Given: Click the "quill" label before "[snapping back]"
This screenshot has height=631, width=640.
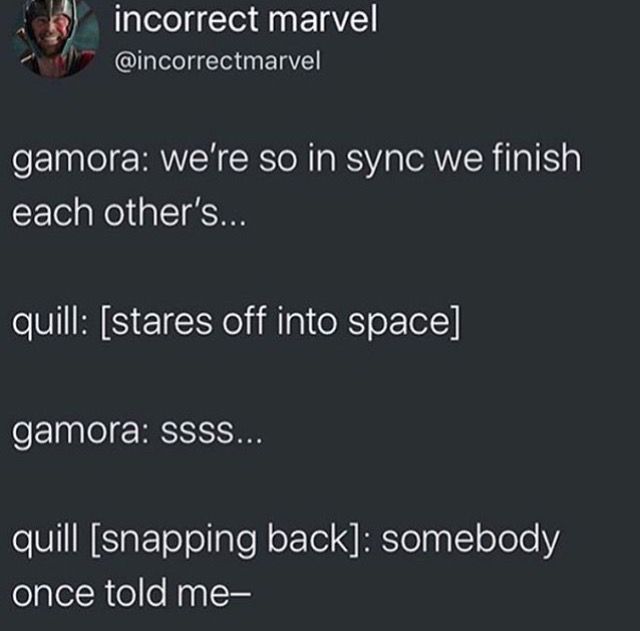Looking at the screenshot, I should point(44,540).
